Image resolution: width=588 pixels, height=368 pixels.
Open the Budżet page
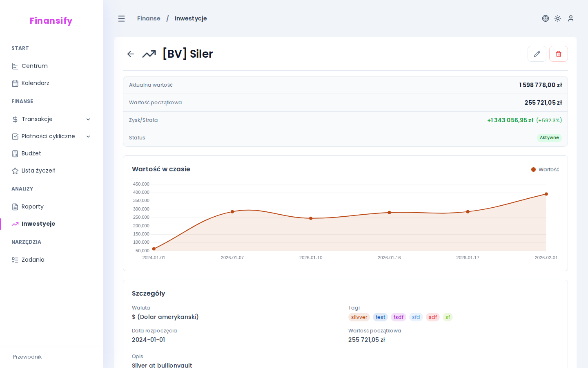tap(31, 153)
